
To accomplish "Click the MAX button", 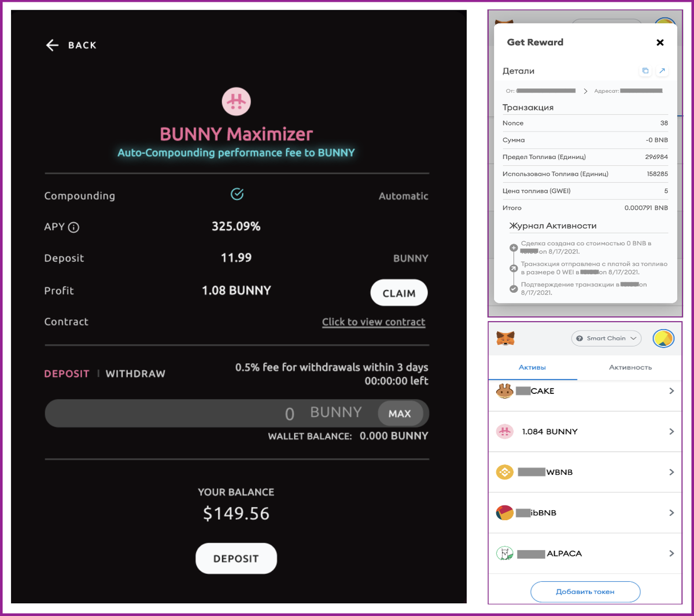I will pyautogui.click(x=400, y=414).
